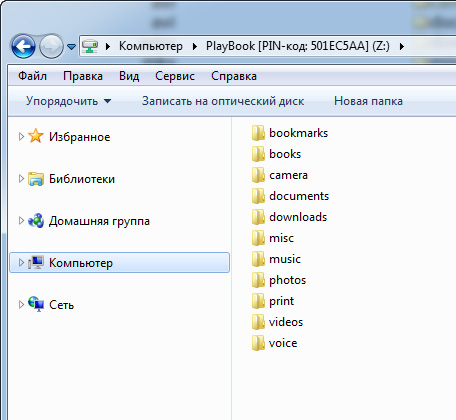
Task: Select the bookmarks folder icon
Action: (x=258, y=133)
